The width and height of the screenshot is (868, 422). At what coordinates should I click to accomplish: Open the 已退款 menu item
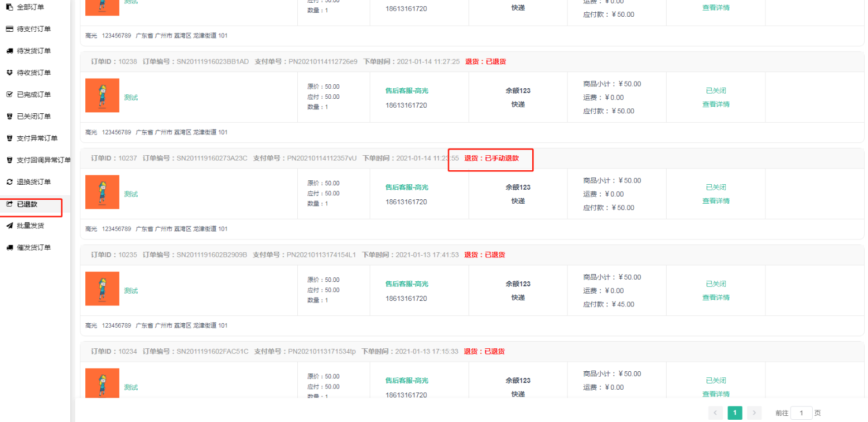point(27,204)
